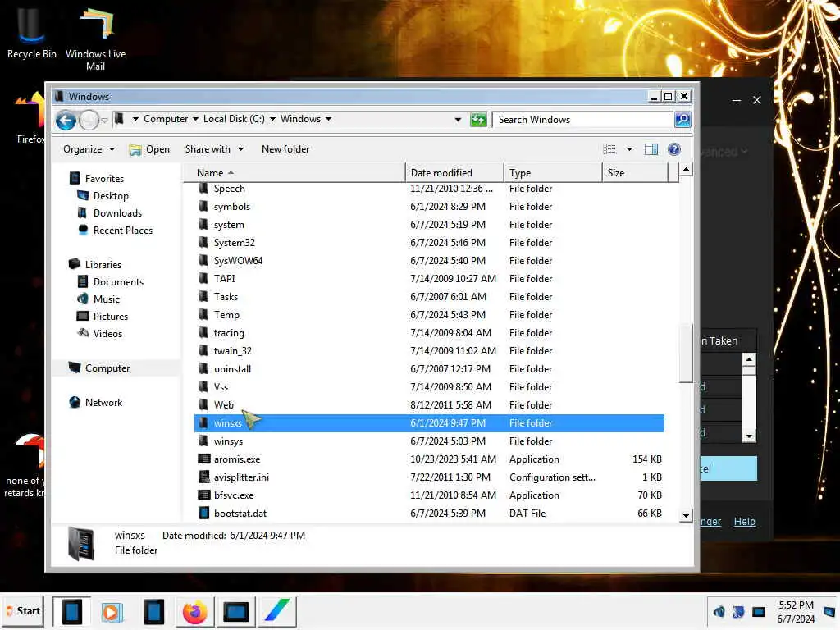This screenshot has width=840, height=630.
Task: Select Documents library
Action: (x=118, y=282)
